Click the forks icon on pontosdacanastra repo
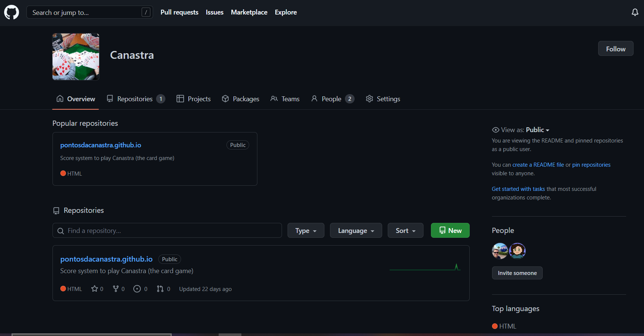Screen dimensions: 644x336 pos(116,289)
